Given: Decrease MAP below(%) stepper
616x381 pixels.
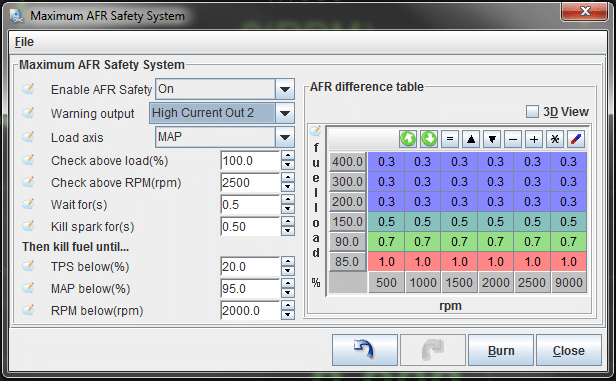Looking at the screenshot, I should [x=288, y=293].
